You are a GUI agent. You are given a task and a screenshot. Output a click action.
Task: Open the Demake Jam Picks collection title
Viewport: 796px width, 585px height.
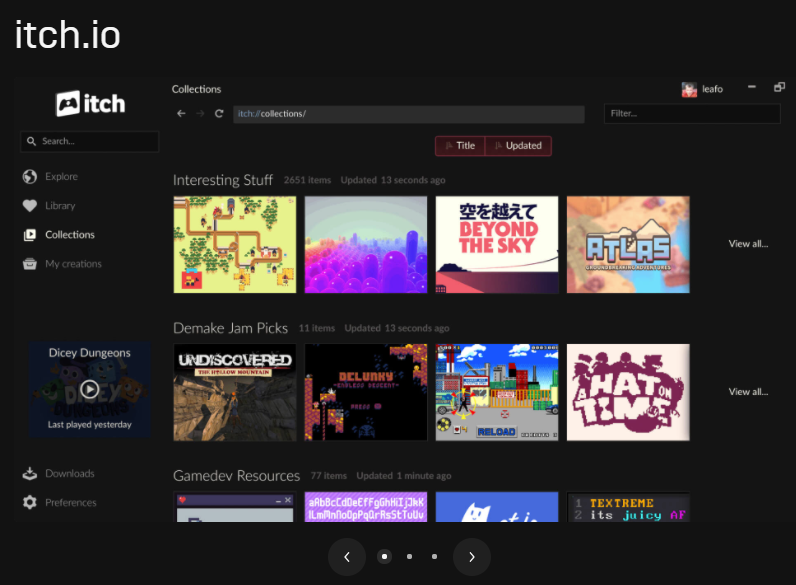[230, 328]
